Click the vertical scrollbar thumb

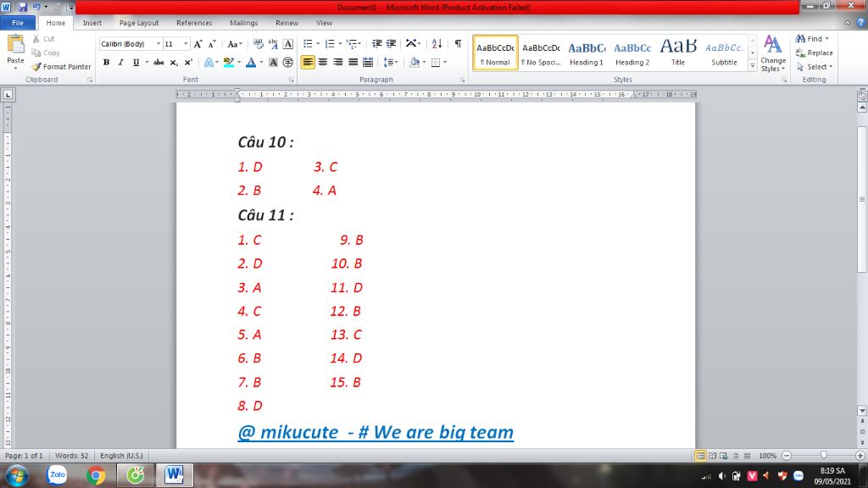coord(862,199)
